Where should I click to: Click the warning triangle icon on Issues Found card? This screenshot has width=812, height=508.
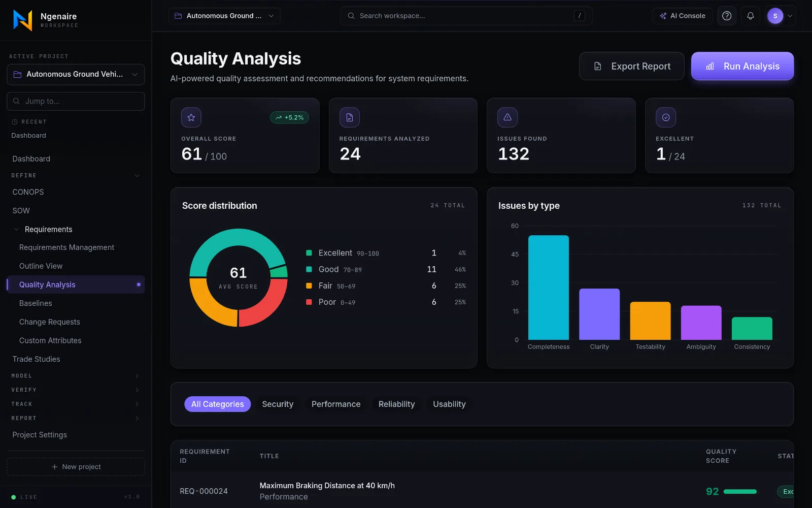[507, 117]
